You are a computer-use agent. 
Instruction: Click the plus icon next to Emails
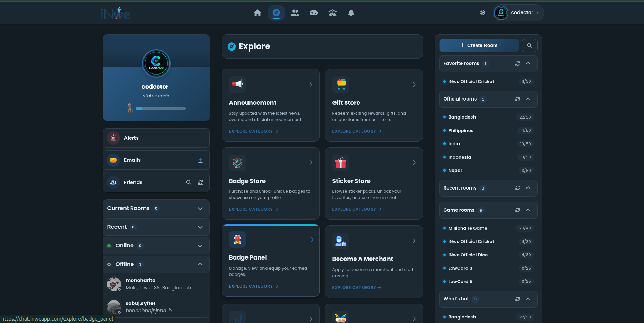200,160
